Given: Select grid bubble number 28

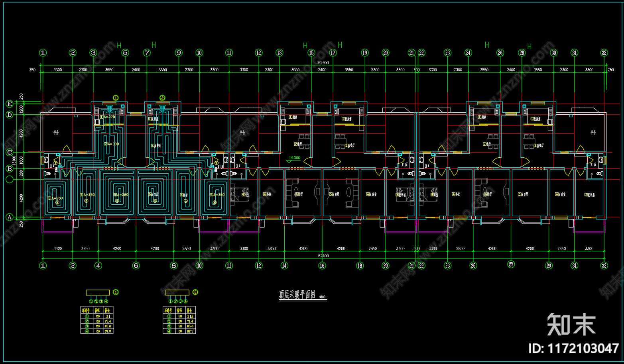Looking at the screenshot, I should [x=522, y=53].
